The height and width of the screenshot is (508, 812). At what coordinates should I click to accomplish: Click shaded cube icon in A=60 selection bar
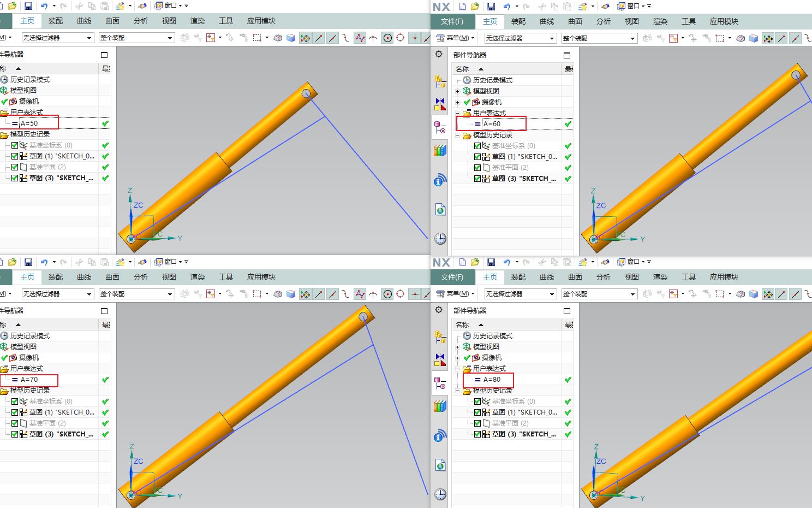(754, 38)
